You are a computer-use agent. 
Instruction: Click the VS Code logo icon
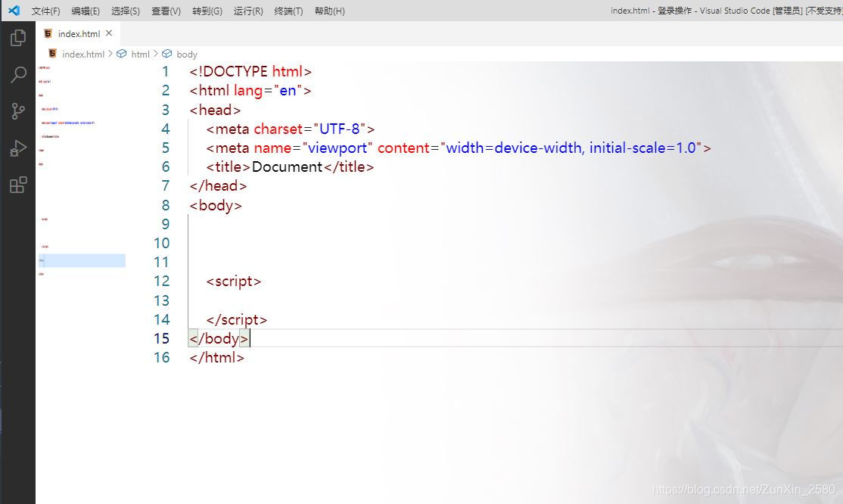tap(14, 11)
